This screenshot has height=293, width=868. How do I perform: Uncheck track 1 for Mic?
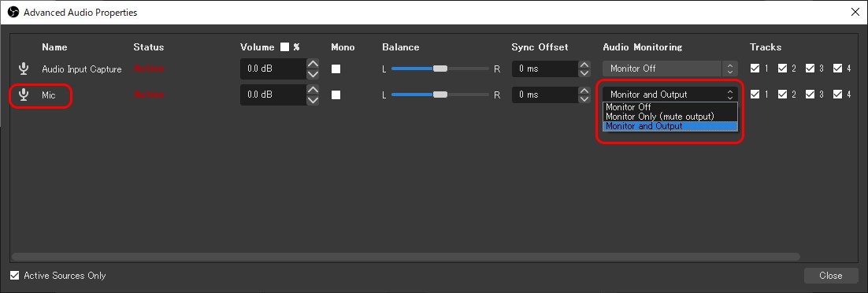pyautogui.click(x=755, y=95)
